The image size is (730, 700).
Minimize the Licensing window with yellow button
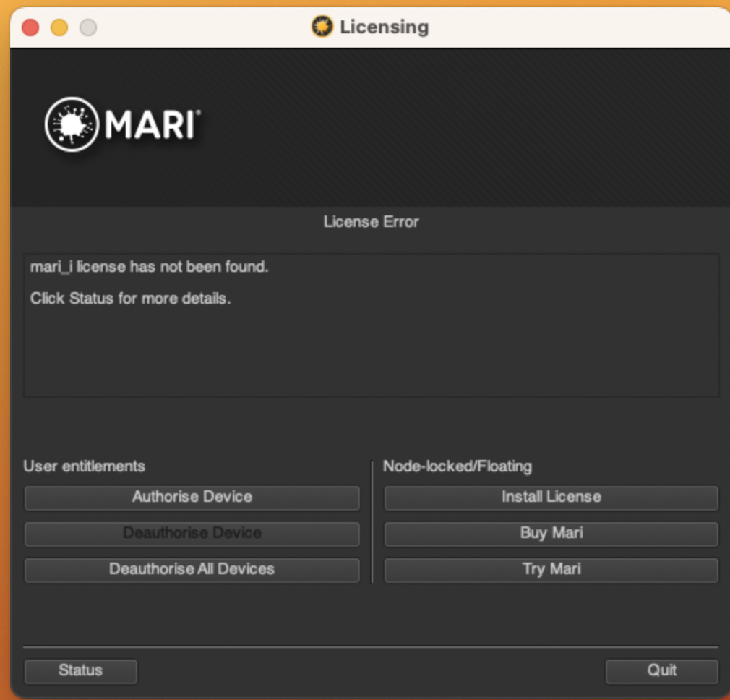59,27
